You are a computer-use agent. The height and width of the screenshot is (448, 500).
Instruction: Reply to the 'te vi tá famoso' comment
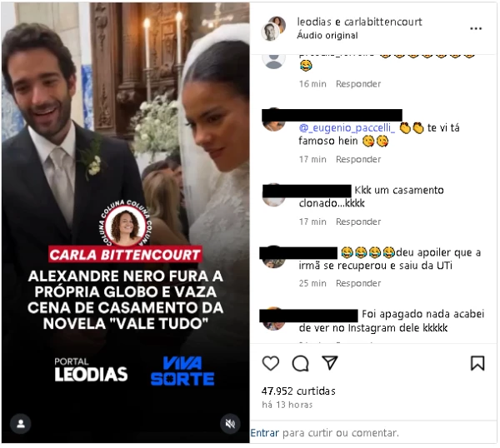[358, 159]
